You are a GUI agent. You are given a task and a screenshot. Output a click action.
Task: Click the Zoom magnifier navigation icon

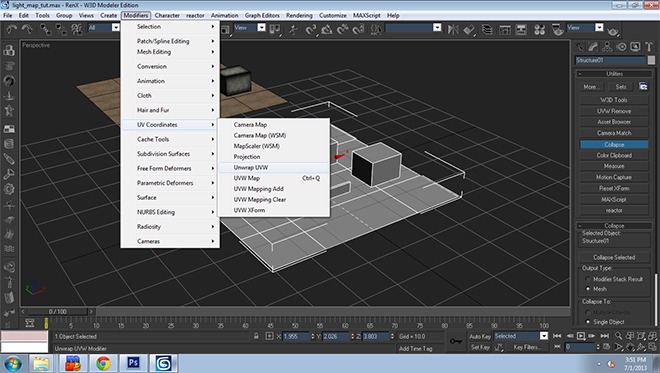click(x=618, y=336)
